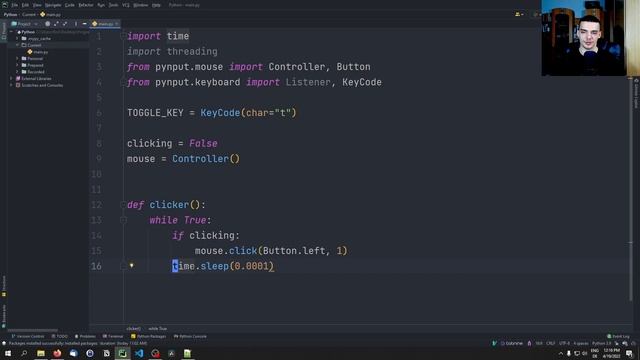Open the TODO tool window
The height and width of the screenshot is (360, 640).
[60, 336]
